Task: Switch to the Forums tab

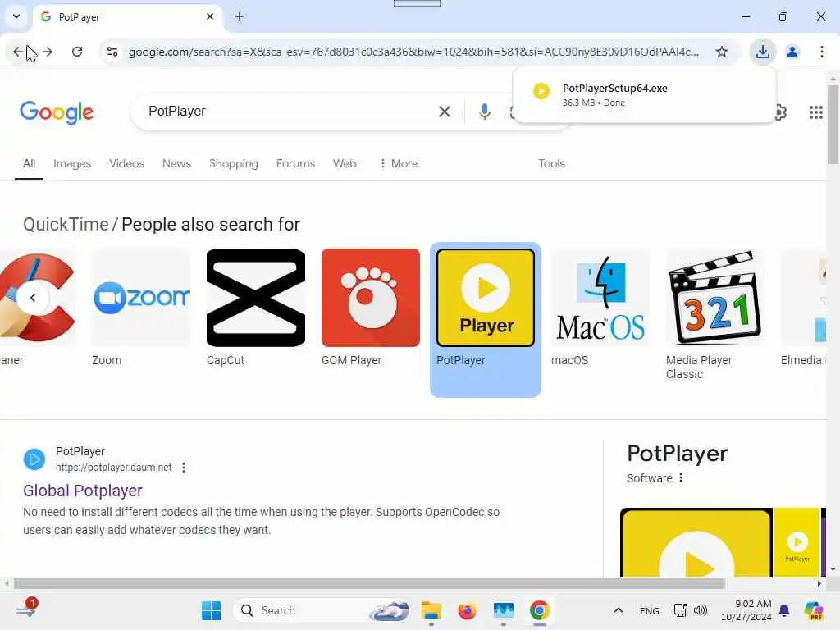Action: [295, 163]
